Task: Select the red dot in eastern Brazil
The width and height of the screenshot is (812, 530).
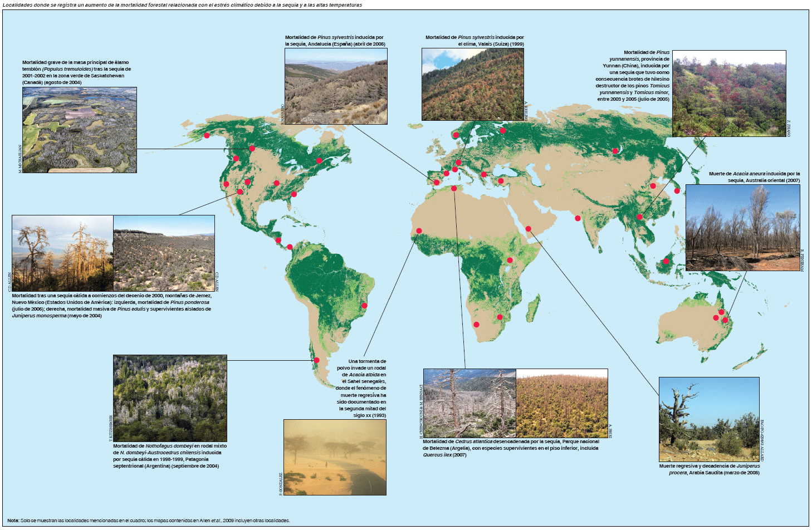Action: (x=365, y=305)
